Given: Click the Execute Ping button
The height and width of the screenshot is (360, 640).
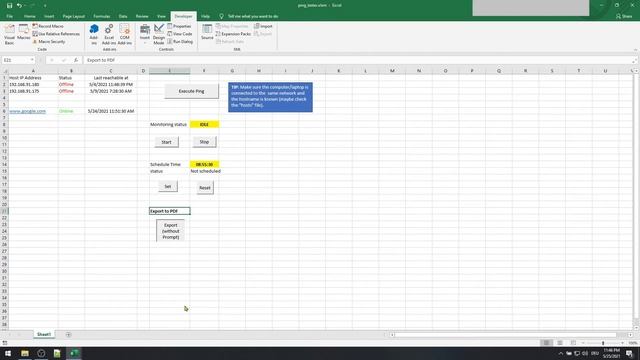Looking at the screenshot, I should (191, 91).
